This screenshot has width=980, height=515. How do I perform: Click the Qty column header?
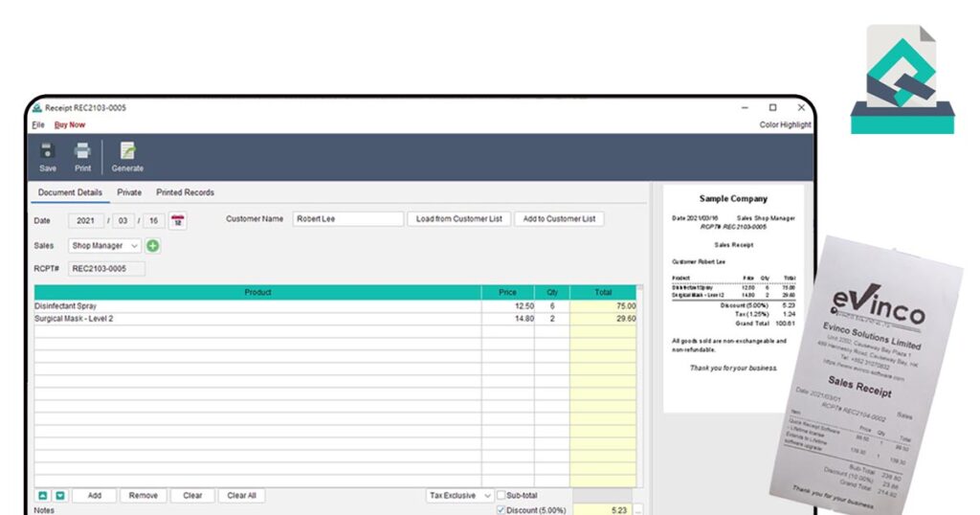[552, 293]
